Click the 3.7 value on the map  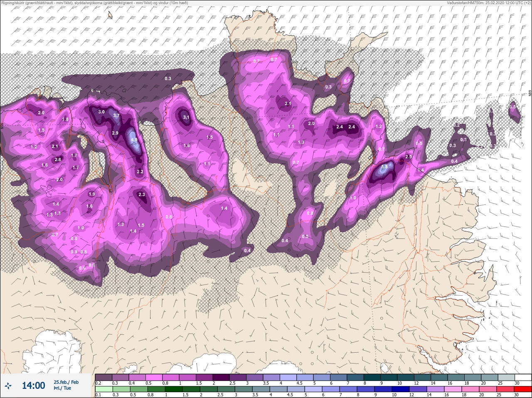[x=116, y=115]
